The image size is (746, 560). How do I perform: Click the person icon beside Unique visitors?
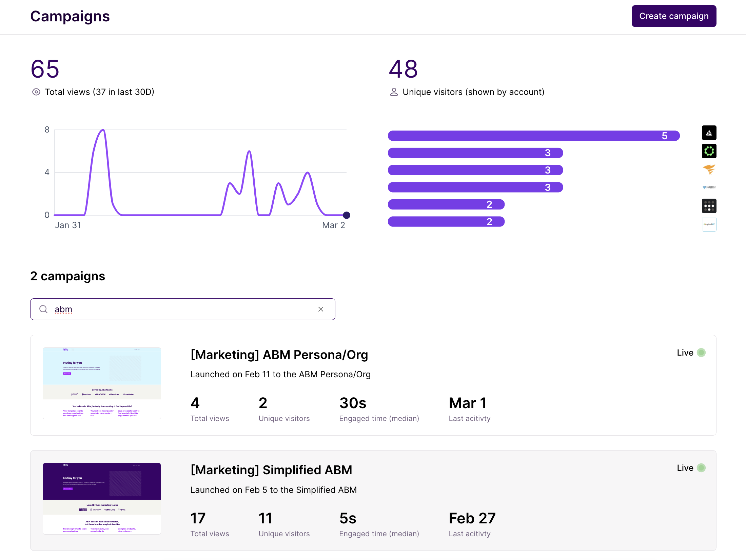tap(394, 92)
